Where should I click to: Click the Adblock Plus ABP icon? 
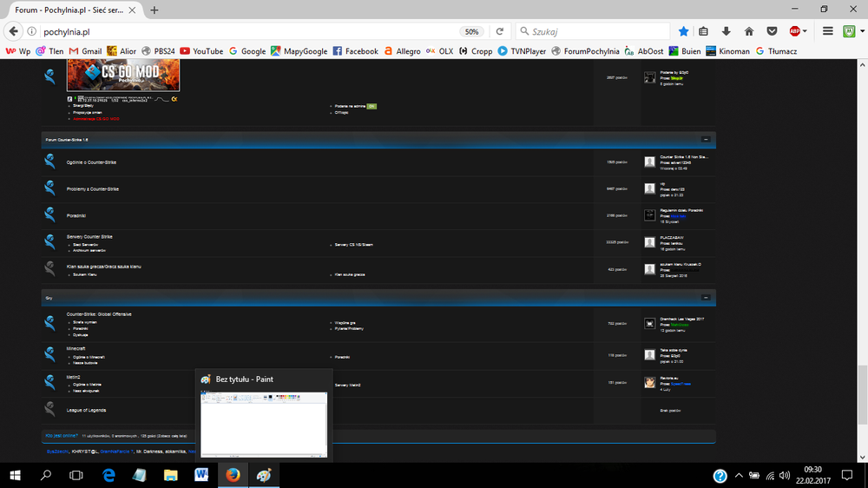[795, 31]
